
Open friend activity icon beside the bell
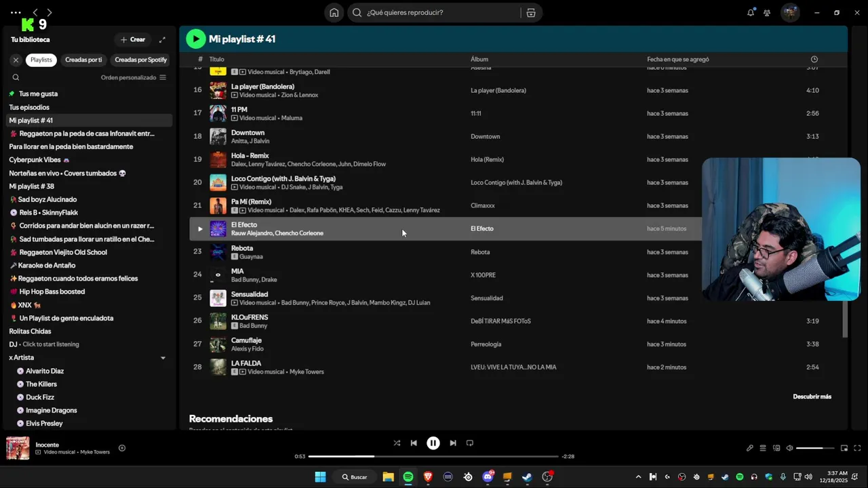[x=767, y=12]
